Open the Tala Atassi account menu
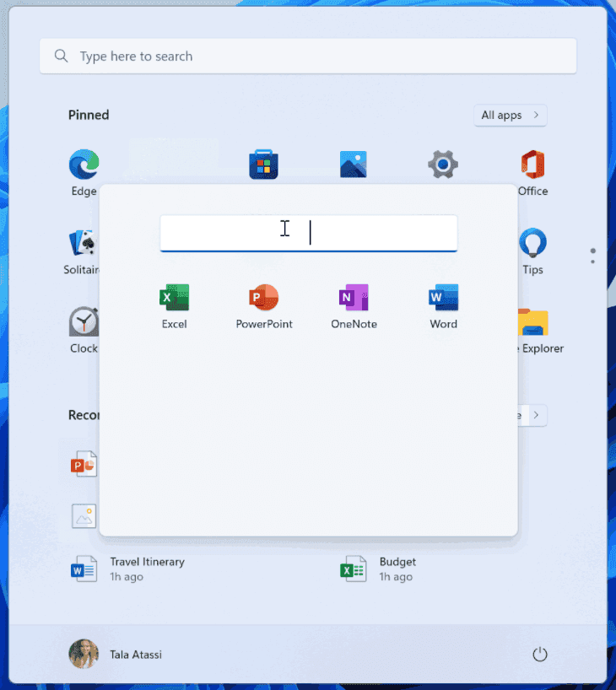The image size is (616, 690). tap(116, 654)
